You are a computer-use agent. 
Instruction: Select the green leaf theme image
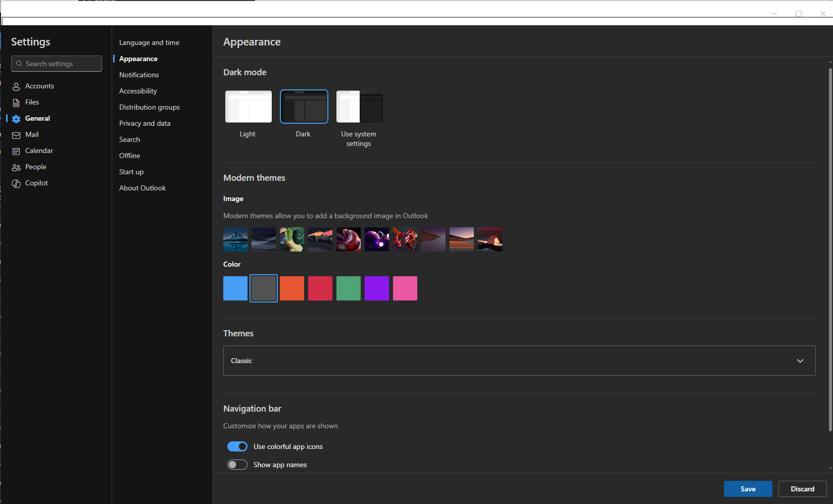[292, 239]
